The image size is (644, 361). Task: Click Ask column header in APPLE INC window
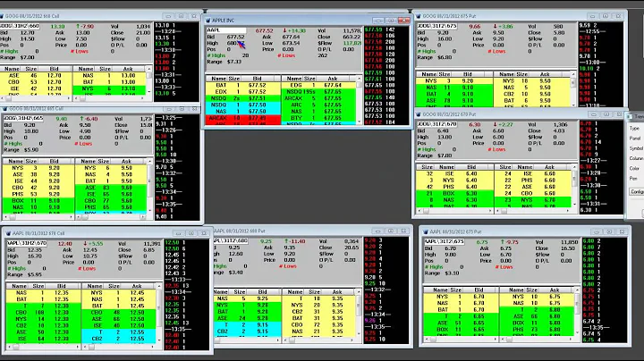[x=332, y=79]
